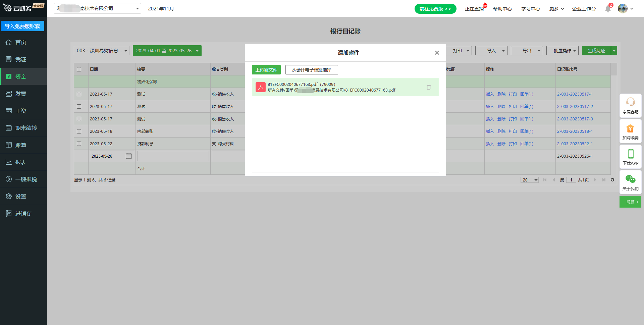Check the row with serial 2-003-20230517-2

tap(79, 107)
